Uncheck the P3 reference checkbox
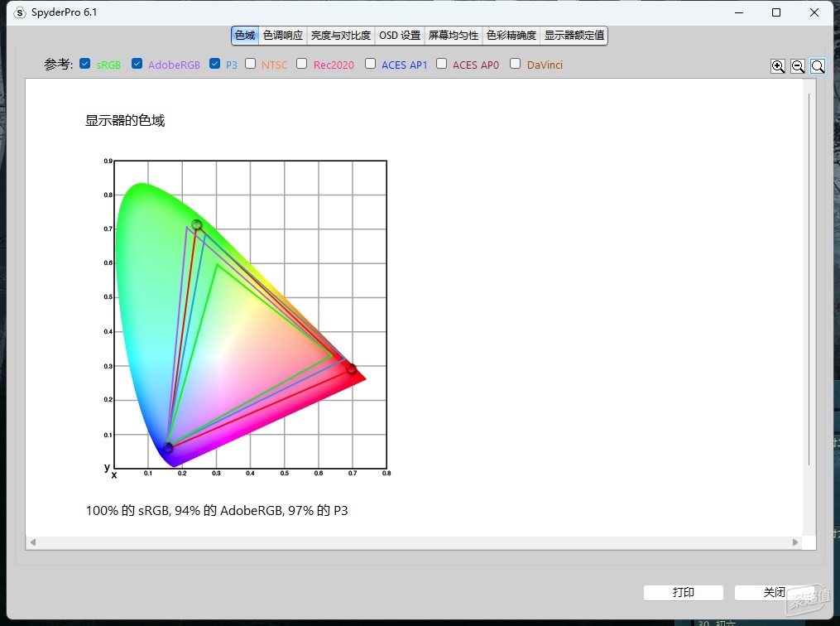840x626 pixels. point(215,63)
